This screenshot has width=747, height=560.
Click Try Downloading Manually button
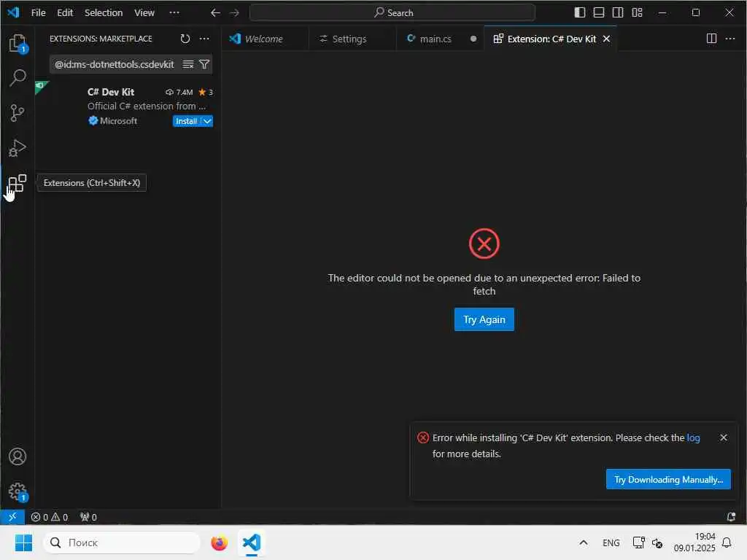click(x=668, y=480)
